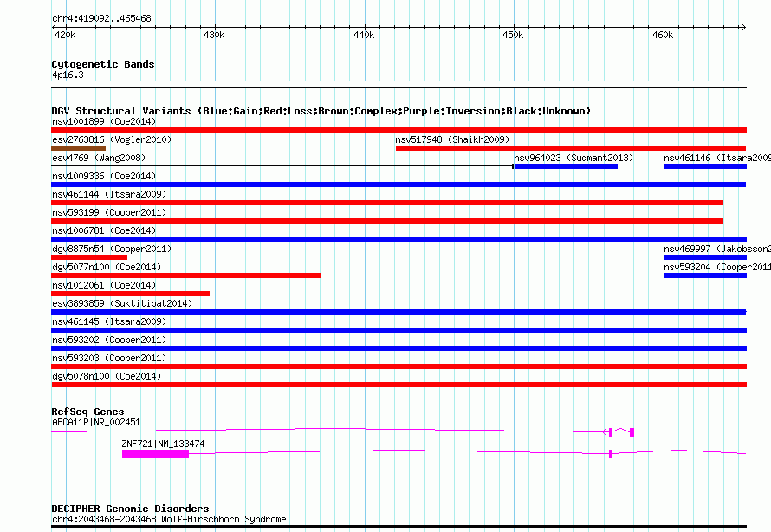Click the dgv8875n54 (Cooper2011) red loss bar
771x532 pixels.
pyautogui.click(x=89, y=257)
